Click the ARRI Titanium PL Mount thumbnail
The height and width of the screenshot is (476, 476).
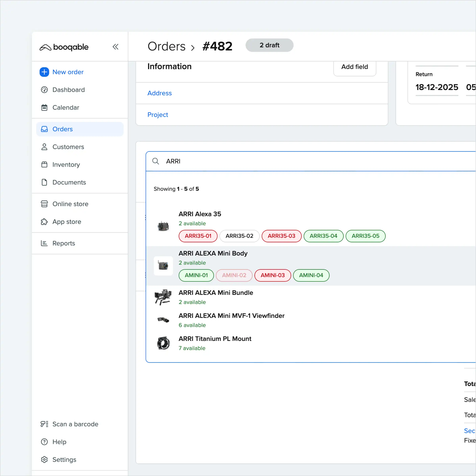click(163, 343)
